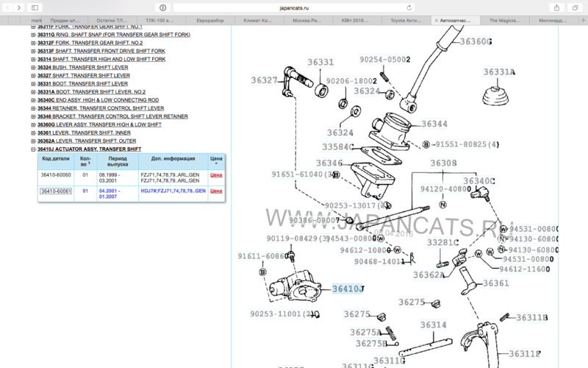Show all tabs overview button
588x368 pixels.
pos(575,7)
